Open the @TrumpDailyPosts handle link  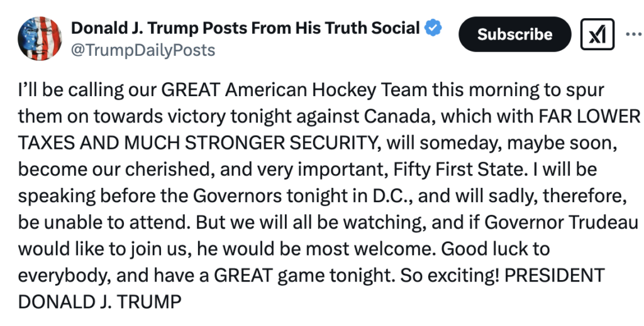143,50
